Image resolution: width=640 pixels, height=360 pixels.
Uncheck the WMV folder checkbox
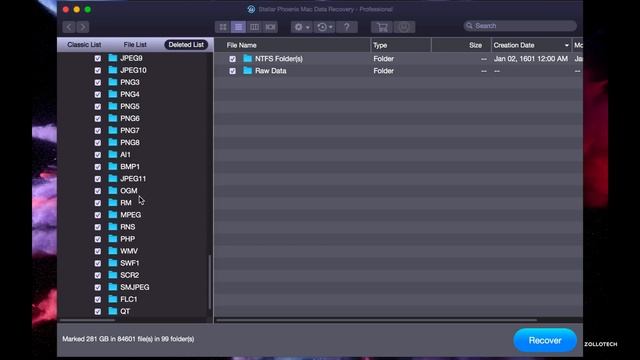click(98, 251)
